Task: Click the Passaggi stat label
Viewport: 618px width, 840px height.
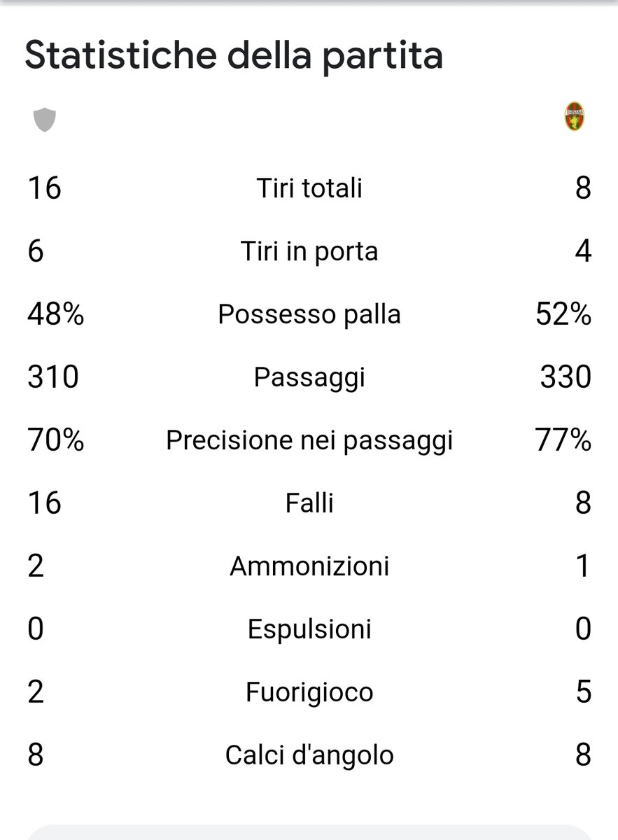Action: click(x=309, y=377)
